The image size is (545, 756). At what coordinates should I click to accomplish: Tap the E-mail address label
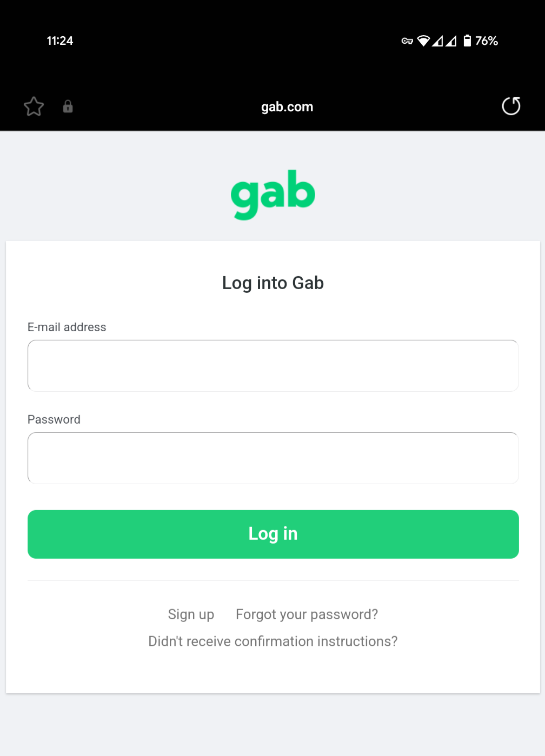pos(67,327)
